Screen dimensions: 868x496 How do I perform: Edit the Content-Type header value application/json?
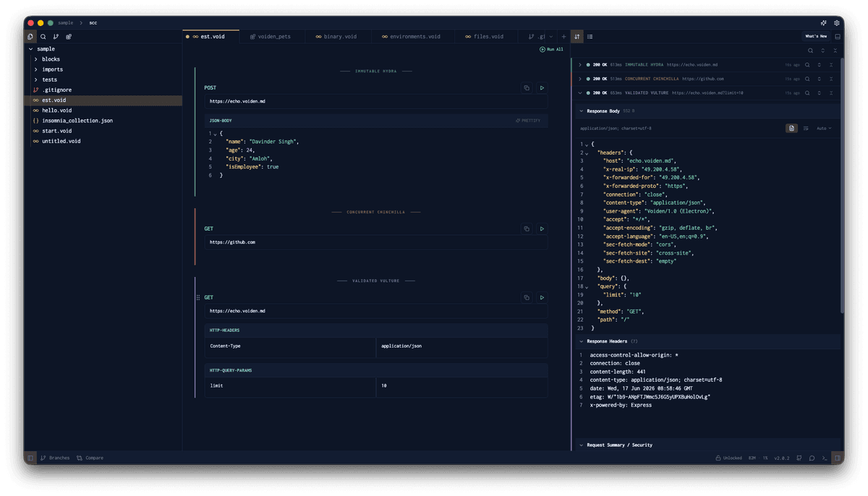[461, 346]
